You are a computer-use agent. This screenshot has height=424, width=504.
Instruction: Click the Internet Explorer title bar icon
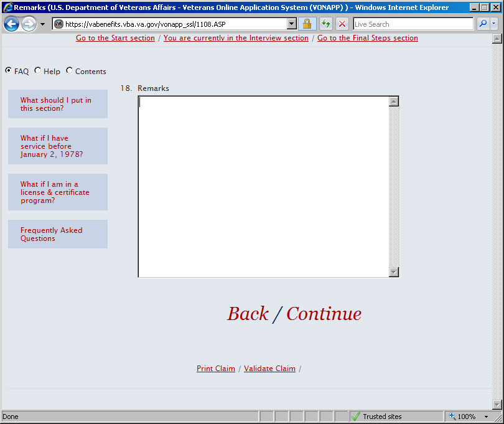pos(8,7)
